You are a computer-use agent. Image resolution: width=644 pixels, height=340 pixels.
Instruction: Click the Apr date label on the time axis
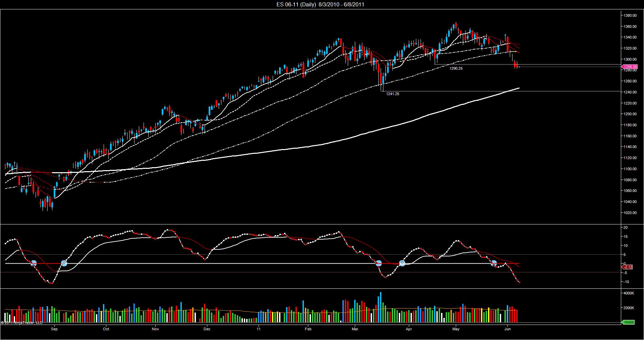tap(409, 329)
